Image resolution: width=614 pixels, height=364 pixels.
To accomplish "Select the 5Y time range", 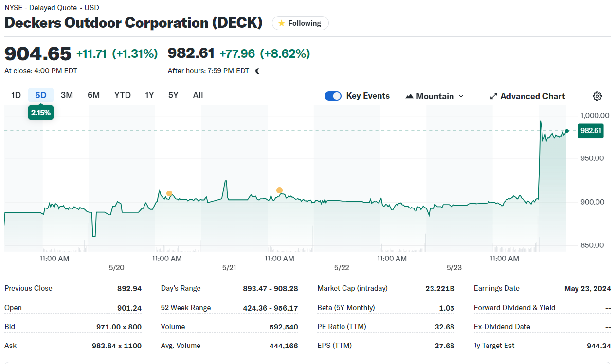I will tap(173, 95).
